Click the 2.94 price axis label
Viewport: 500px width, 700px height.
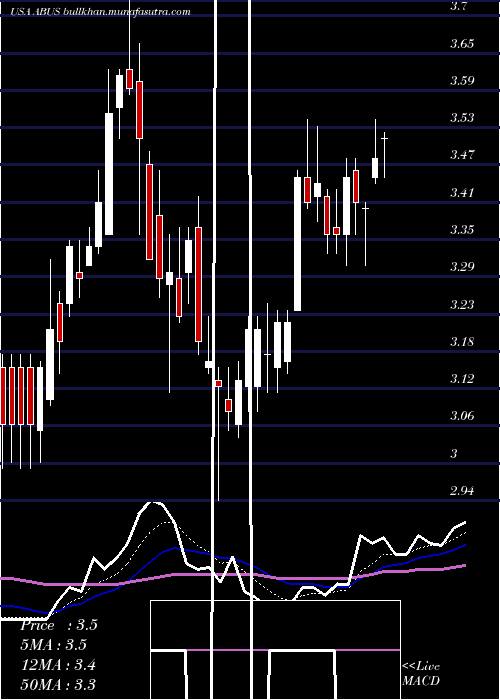pyautogui.click(x=462, y=491)
